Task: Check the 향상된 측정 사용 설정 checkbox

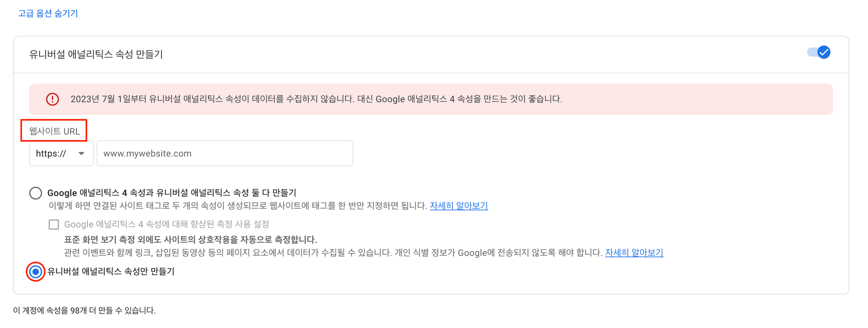Action: point(54,224)
